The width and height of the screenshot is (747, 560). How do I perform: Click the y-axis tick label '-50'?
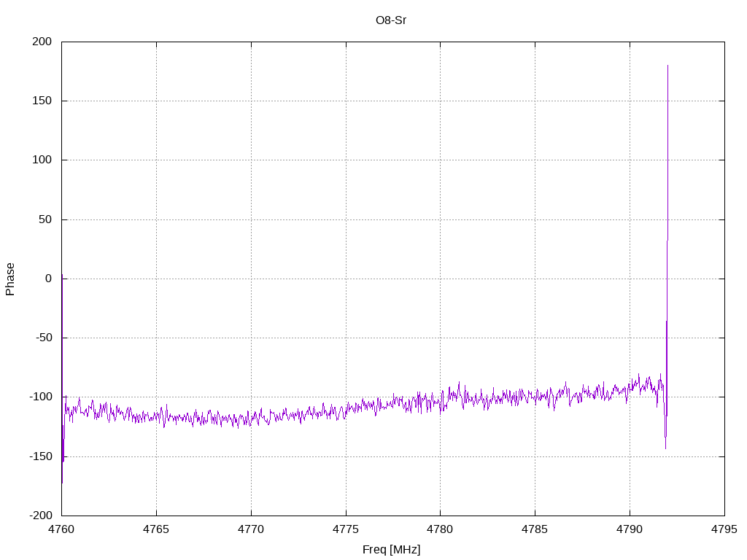pyautogui.click(x=43, y=338)
